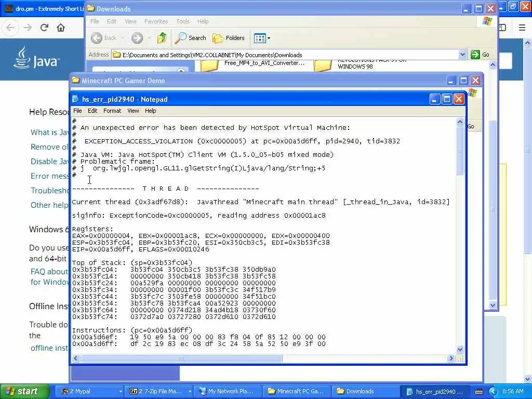The height and width of the screenshot is (399, 532).
Task: Switch to the Mypal taskbar group
Action: 89,391
